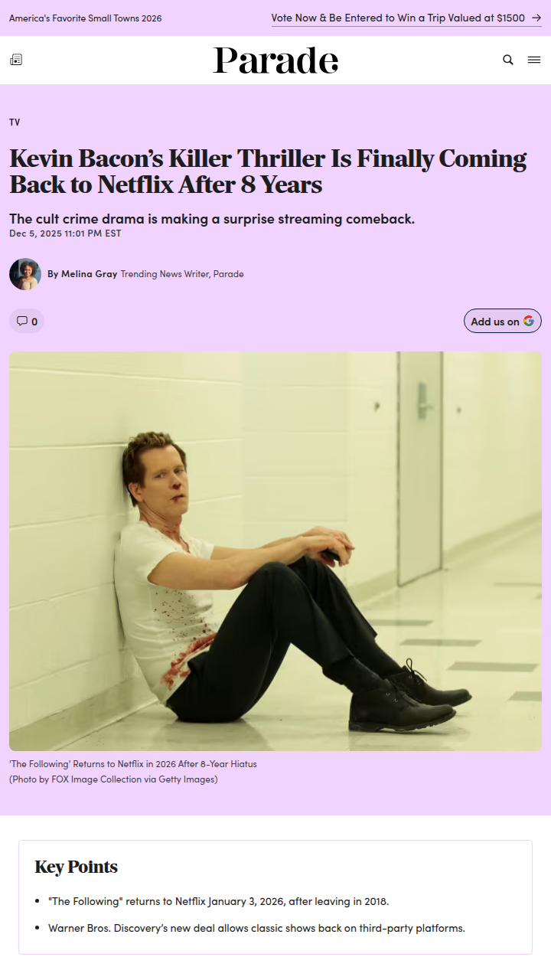Open the TV category label
Screen dimensions: 551x980
tap(15, 122)
